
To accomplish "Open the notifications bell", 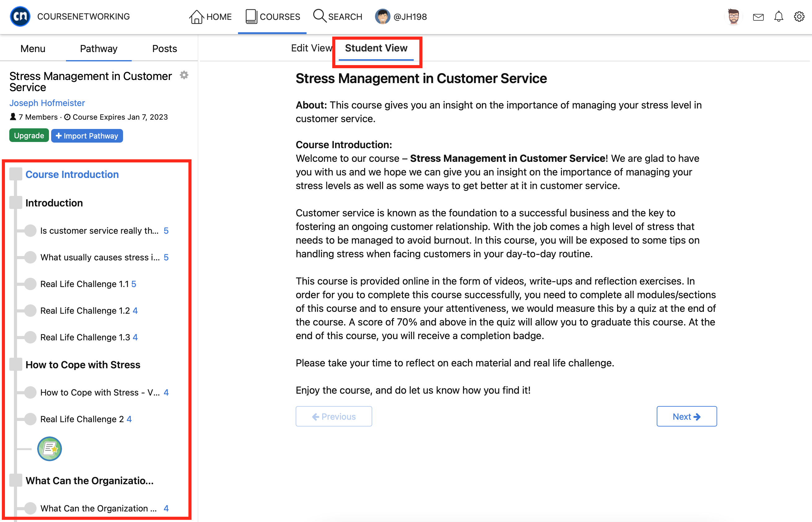I will pyautogui.click(x=779, y=17).
